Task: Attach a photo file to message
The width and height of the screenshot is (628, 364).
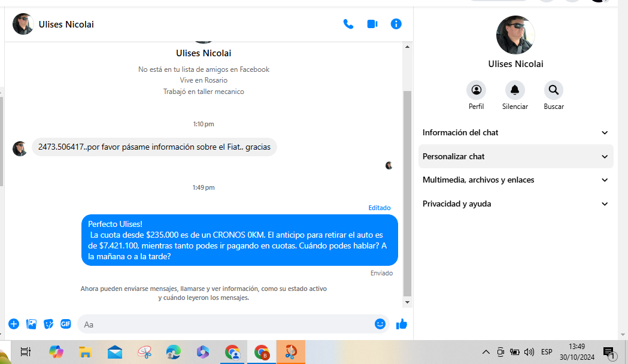Action: coord(32,324)
